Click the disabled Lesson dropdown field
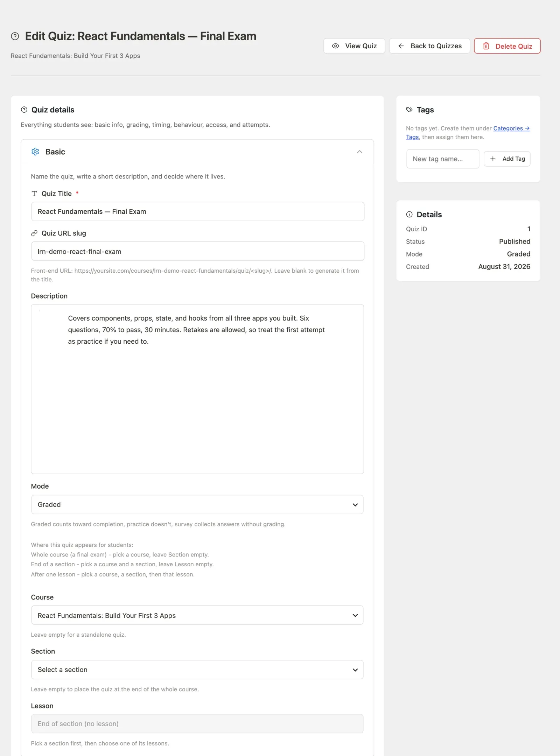This screenshot has height=756, width=560. pos(197,723)
